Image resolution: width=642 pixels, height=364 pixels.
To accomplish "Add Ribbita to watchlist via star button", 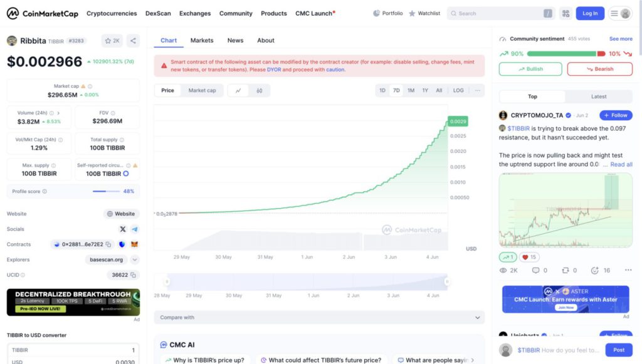I will 112,41.
